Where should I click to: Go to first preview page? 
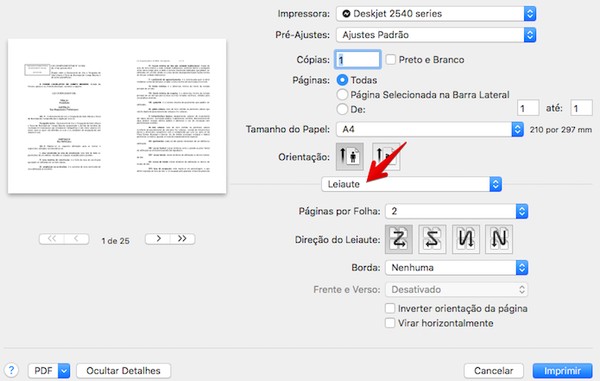click(52, 239)
